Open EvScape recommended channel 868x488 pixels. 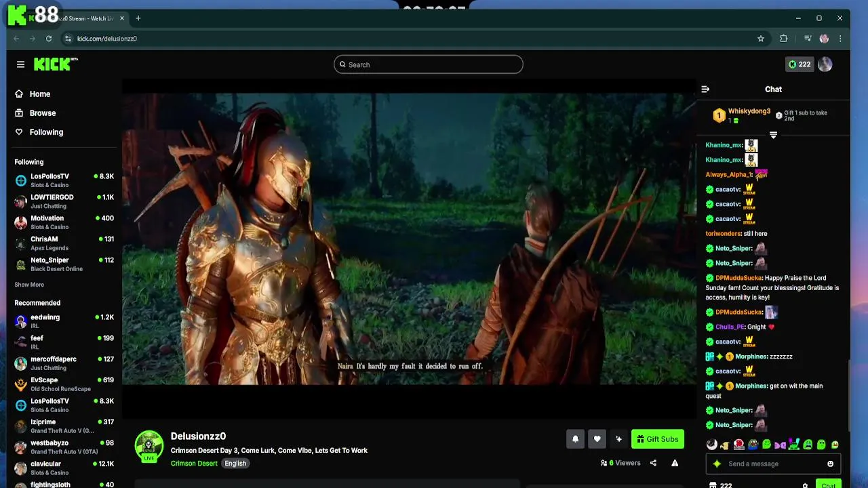click(x=64, y=384)
